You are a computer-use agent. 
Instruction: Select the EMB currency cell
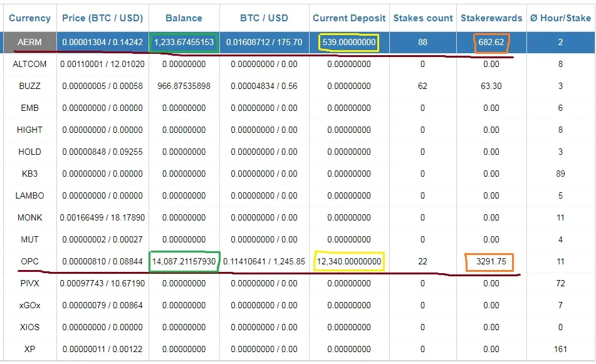pyautogui.click(x=29, y=108)
